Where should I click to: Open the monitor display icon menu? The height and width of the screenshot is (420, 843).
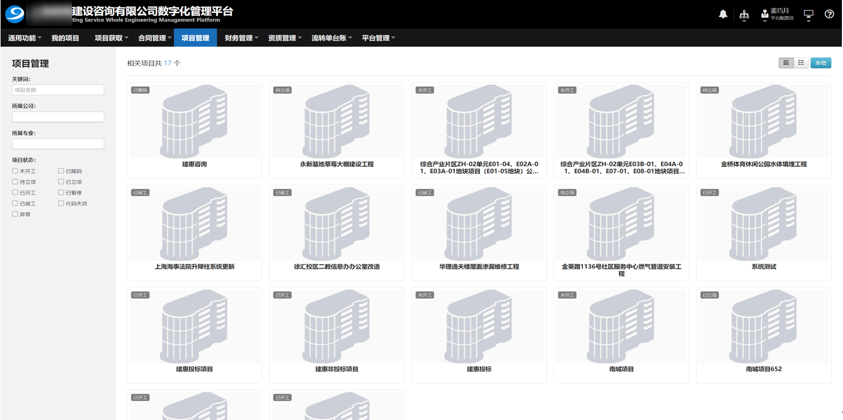click(809, 15)
